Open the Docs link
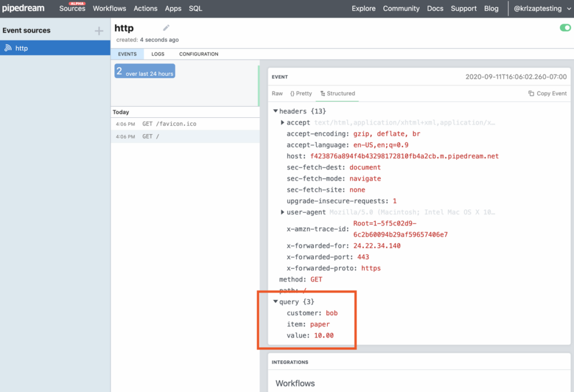The width and height of the screenshot is (574, 392). [435, 8]
